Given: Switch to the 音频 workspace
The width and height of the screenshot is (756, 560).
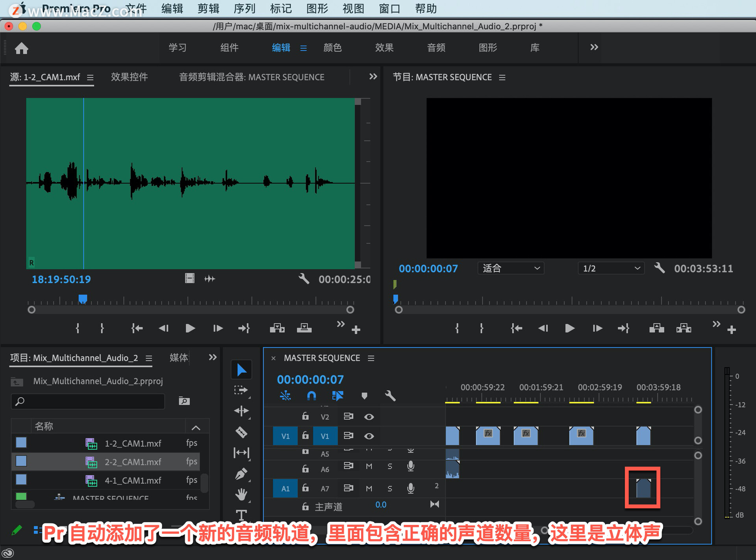Looking at the screenshot, I should pos(436,48).
